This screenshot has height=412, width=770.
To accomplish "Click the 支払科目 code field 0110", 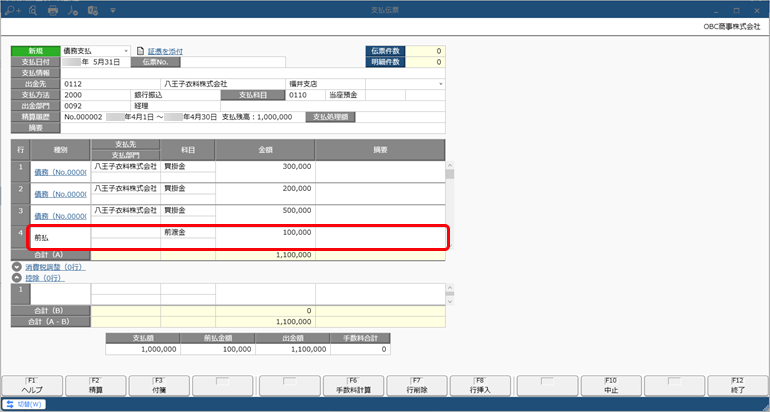I will pyautogui.click(x=305, y=95).
